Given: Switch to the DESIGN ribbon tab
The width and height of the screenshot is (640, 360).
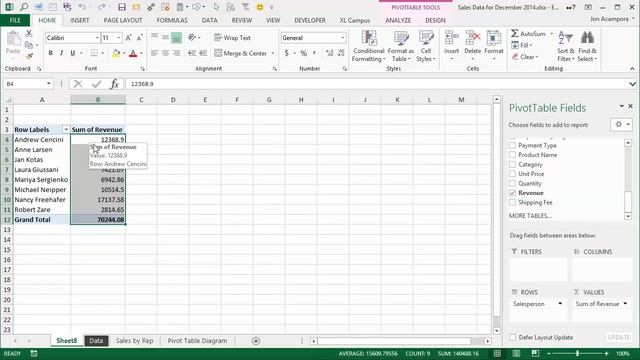Looking at the screenshot, I should point(435,20).
